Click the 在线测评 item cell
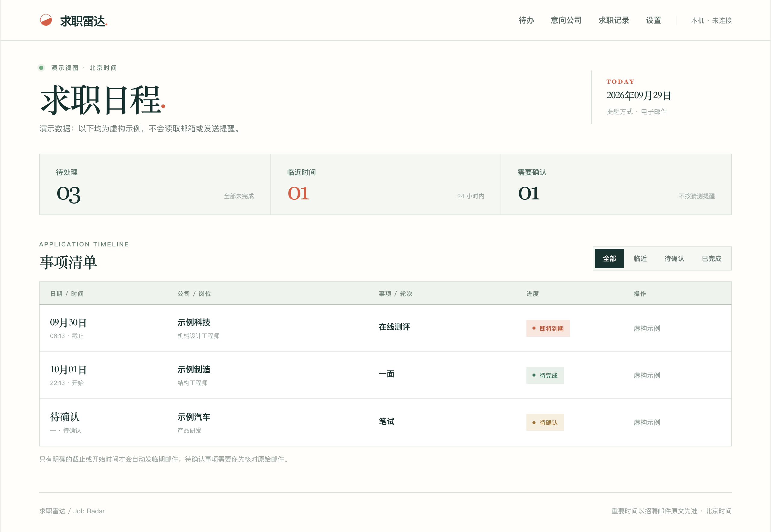Screen dimensions: 771x532 [395, 327]
